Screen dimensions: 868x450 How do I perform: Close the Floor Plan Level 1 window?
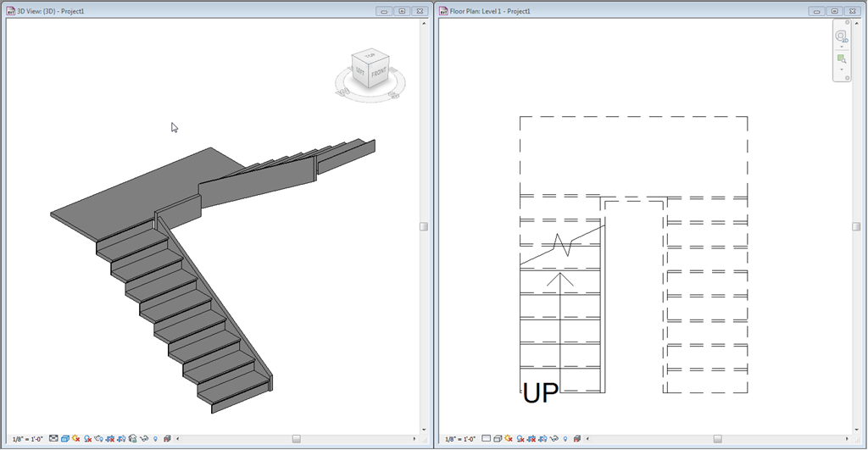tap(853, 11)
